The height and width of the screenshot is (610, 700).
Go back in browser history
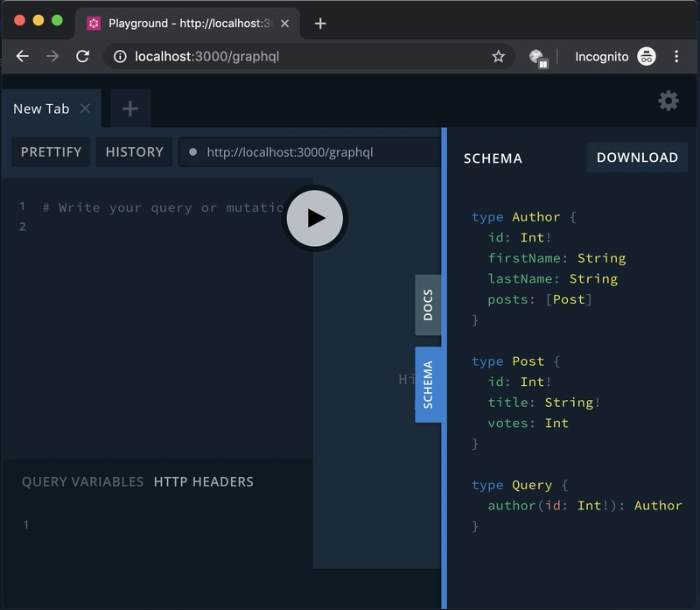pyautogui.click(x=23, y=56)
